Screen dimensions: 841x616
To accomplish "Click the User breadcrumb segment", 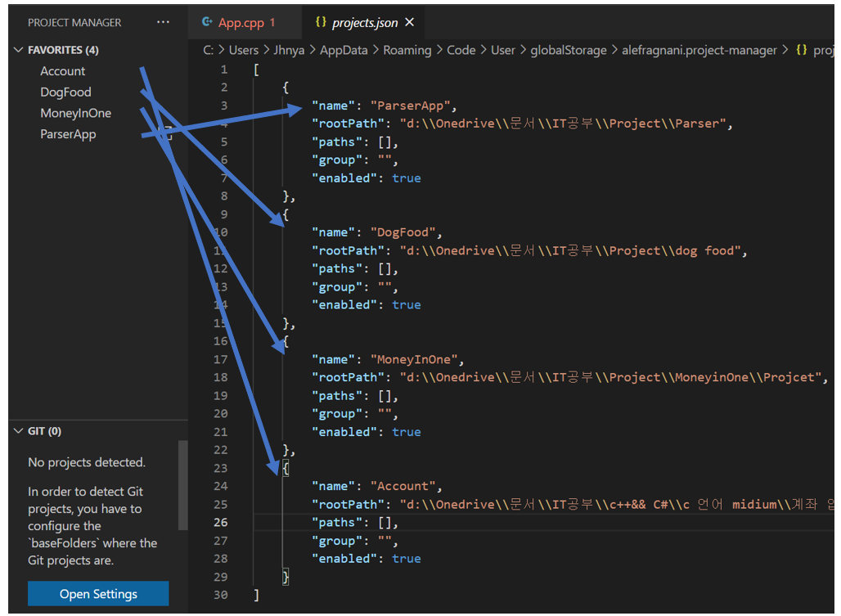I will click(x=503, y=50).
